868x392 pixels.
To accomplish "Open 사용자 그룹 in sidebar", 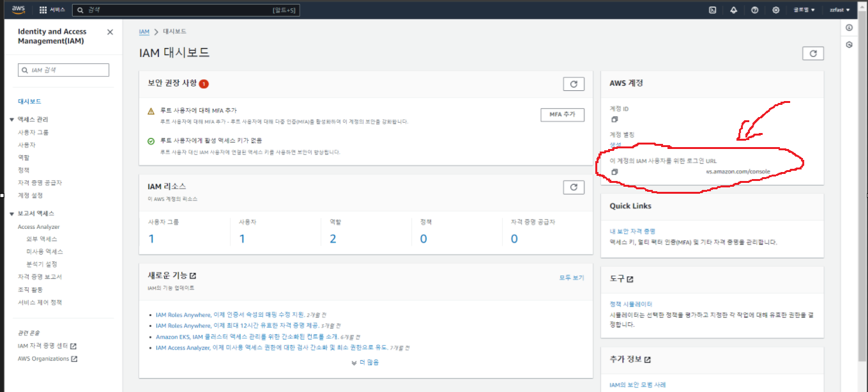I will point(33,132).
